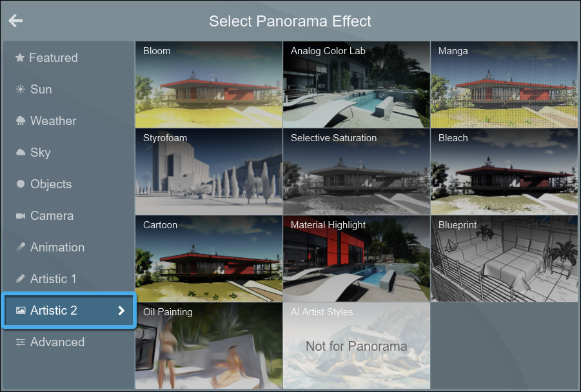Pick the Material Highlight effect

[357, 259]
